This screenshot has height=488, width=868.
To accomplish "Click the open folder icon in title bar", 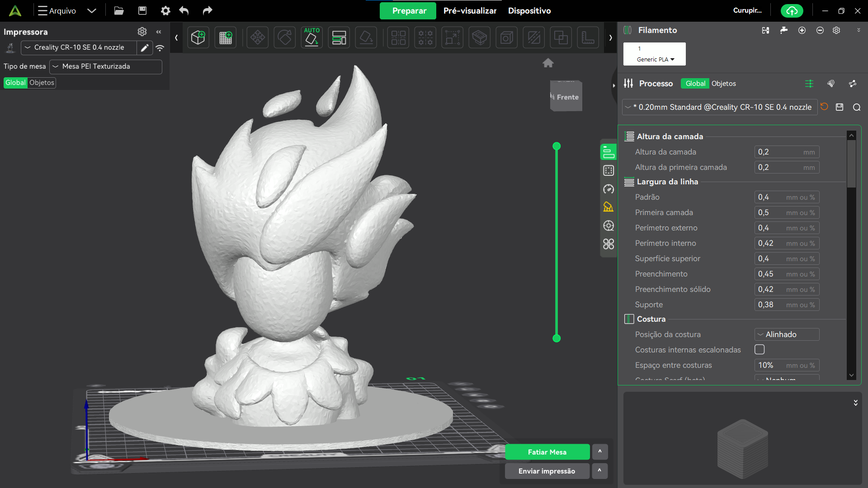I will [x=119, y=11].
